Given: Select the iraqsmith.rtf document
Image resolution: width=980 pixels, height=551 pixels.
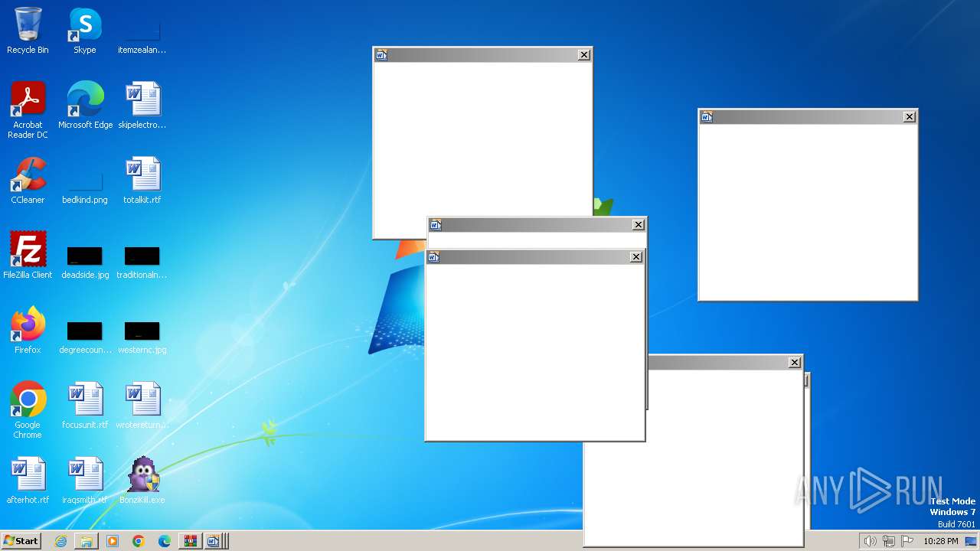Looking at the screenshot, I should (85, 480).
